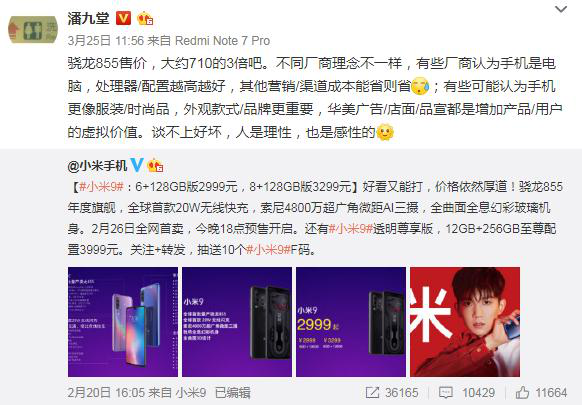
Task: Open the Redmi Note 7 Pro source link
Action: [222, 40]
